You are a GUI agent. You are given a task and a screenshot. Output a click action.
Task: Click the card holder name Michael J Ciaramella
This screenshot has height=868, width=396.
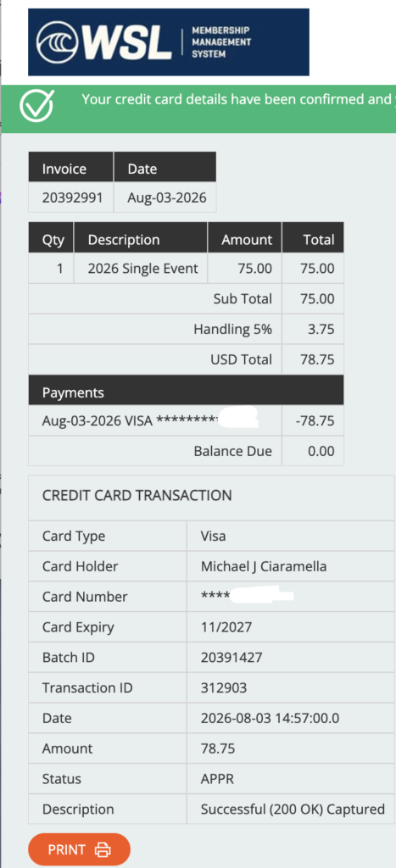tap(264, 566)
